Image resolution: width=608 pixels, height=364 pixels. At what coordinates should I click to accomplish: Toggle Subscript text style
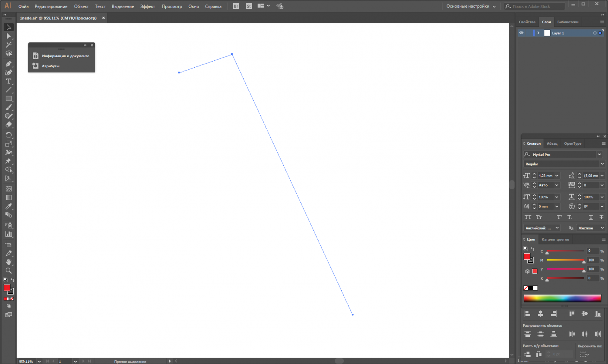click(570, 217)
